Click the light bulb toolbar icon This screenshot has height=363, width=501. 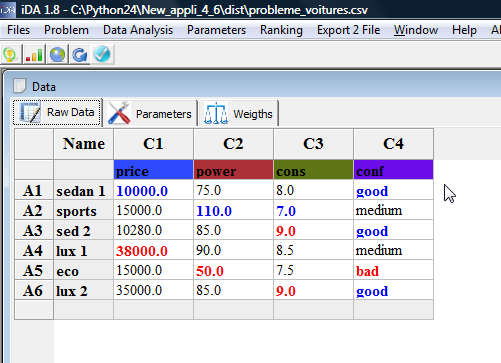click(x=10, y=54)
